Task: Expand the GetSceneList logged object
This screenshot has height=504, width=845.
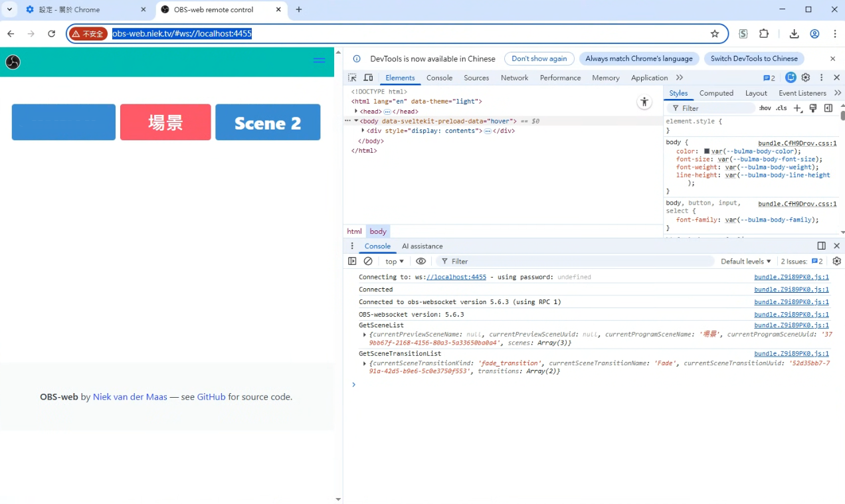Action: click(365, 335)
